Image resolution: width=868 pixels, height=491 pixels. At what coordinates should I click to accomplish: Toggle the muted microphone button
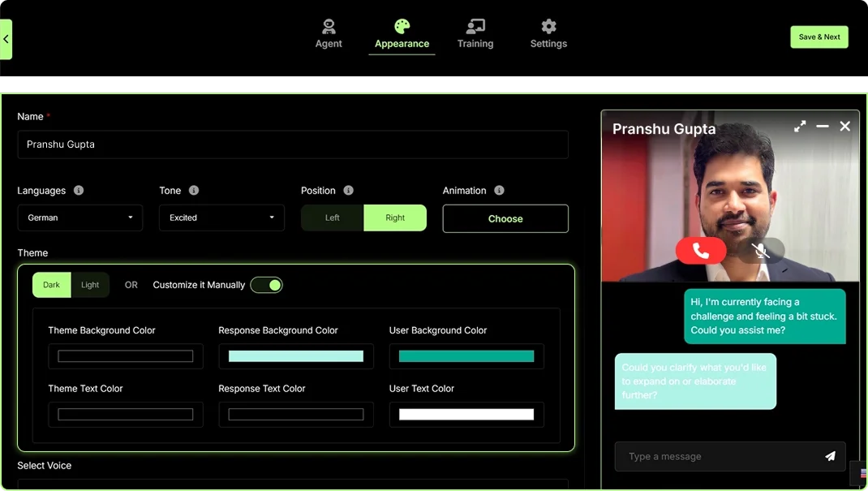tap(761, 251)
